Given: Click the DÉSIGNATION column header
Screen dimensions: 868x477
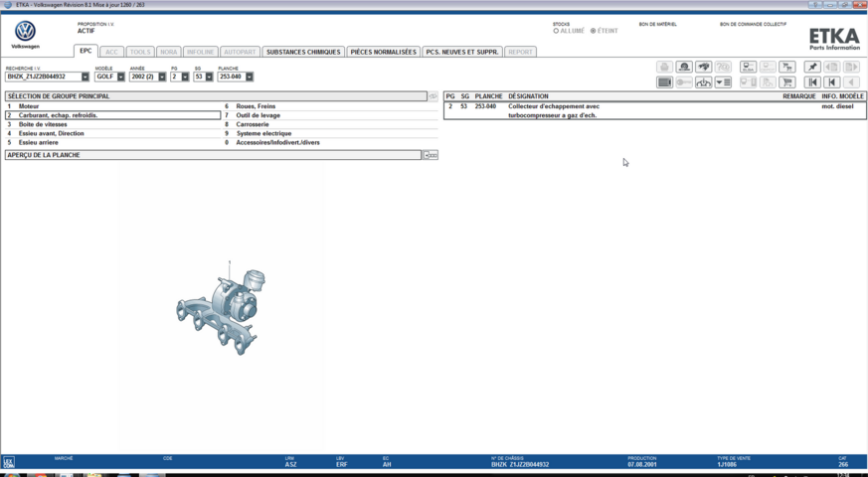Looking at the screenshot, I should pos(528,96).
